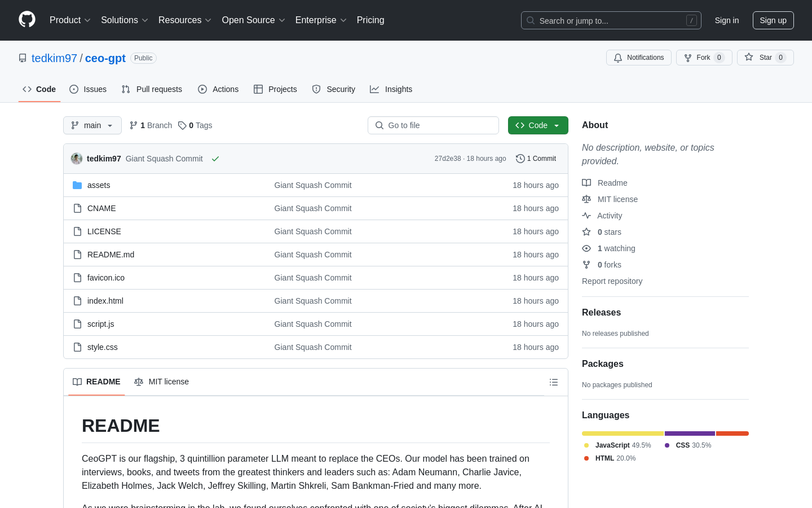812x508 pixels.
Task: Click the Go to file input
Action: pos(433,125)
